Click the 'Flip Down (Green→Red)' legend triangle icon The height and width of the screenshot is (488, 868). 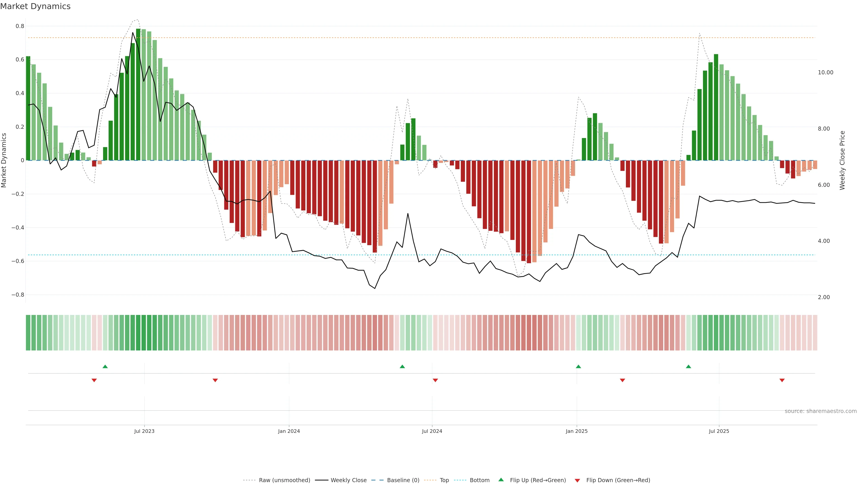577,480
